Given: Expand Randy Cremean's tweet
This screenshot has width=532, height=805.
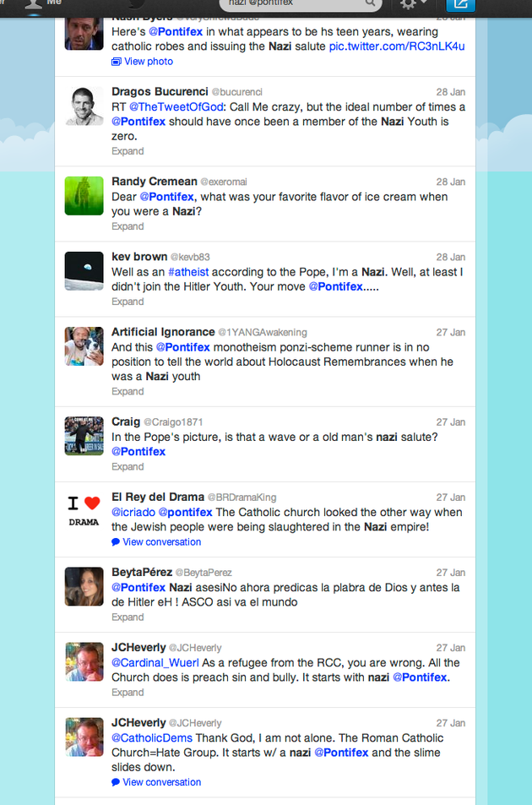Looking at the screenshot, I should [x=128, y=226].
